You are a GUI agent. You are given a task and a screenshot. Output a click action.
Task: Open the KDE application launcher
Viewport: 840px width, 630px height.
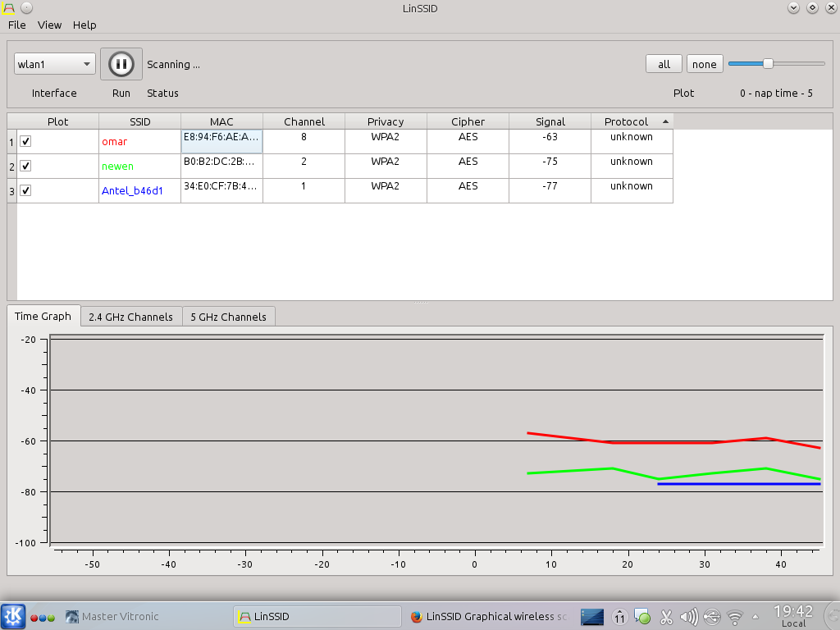tap(13, 616)
